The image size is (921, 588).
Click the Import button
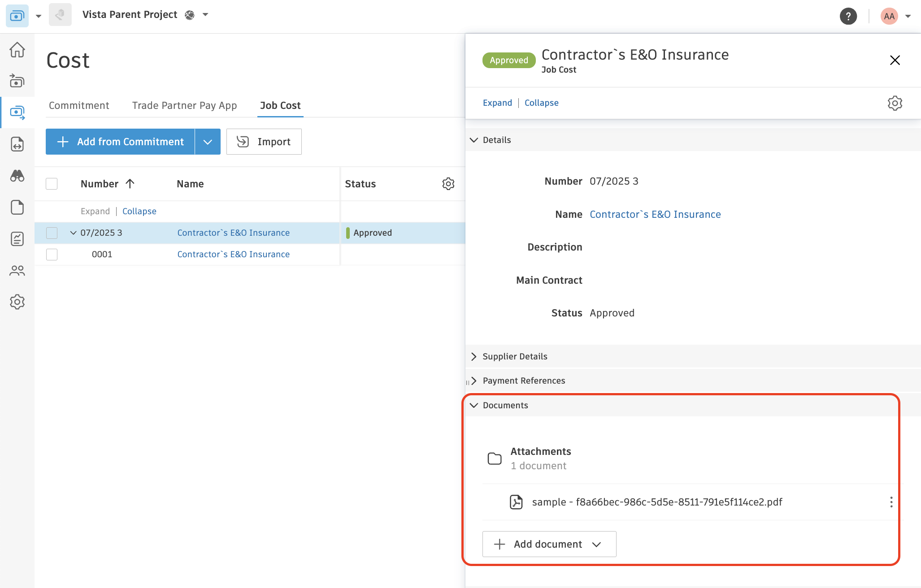[x=264, y=142]
